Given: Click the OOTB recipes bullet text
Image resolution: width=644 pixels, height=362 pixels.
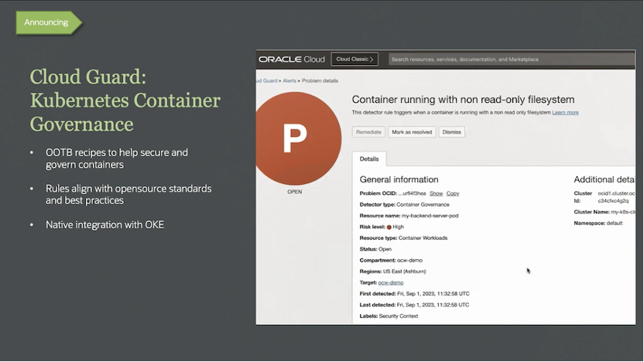Looking at the screenshot, I should [117, 159].
